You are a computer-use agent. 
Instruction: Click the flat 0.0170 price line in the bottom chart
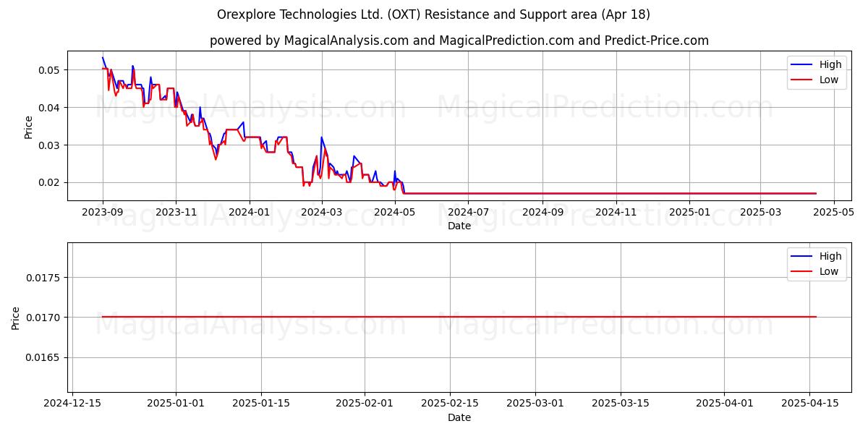click(x=459, y=317)
